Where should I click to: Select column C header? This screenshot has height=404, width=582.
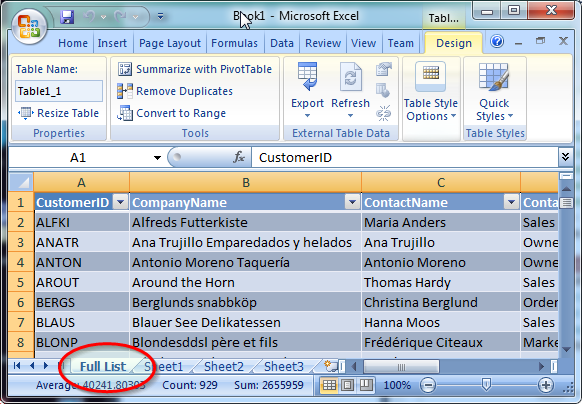(441, 182)
